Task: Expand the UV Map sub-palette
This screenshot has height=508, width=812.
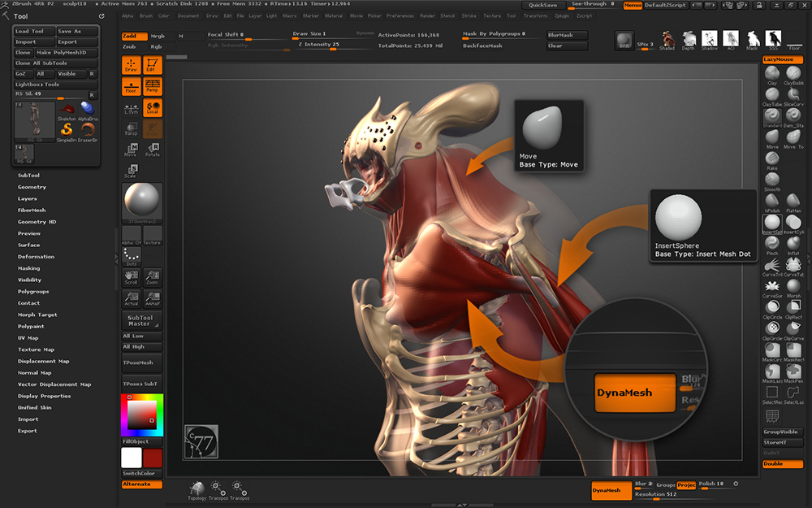Action: pyautogui.click(x=28, y=338)
